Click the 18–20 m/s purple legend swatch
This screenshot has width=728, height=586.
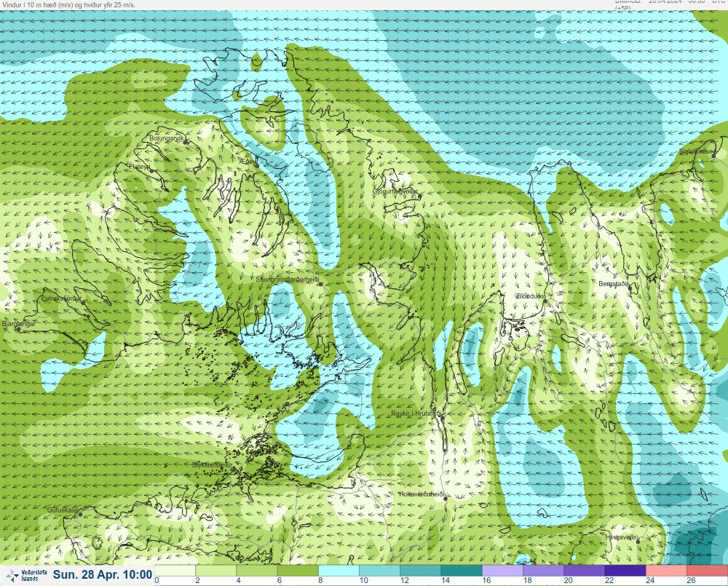coord(543,570)
